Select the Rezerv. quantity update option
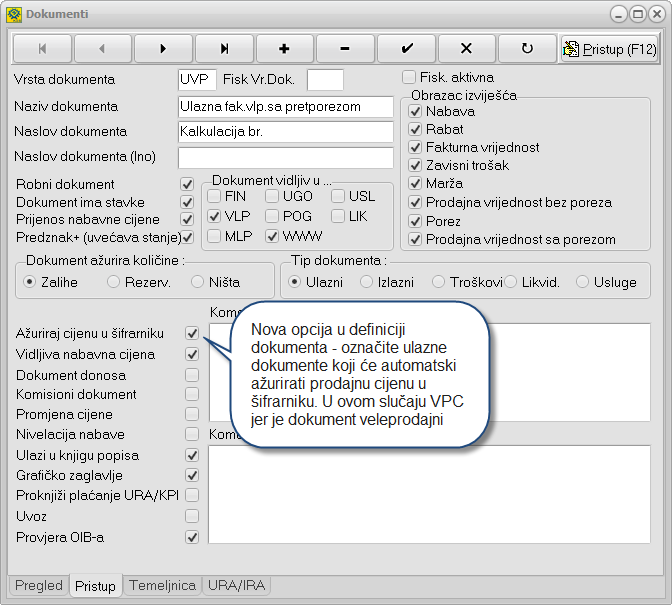The width and height of the screenshot is (672, 605). [x=115, y=282]
